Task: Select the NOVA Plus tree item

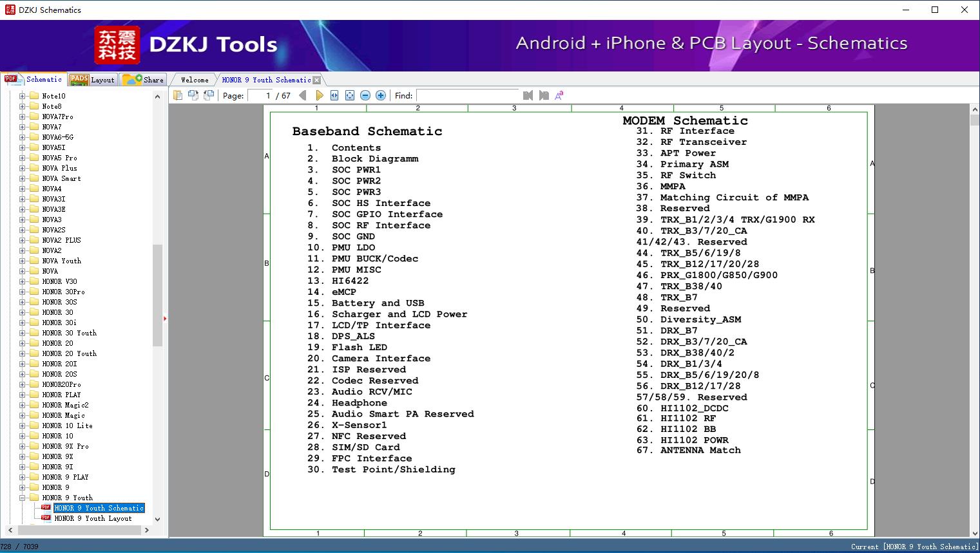Action: [60, 168]
